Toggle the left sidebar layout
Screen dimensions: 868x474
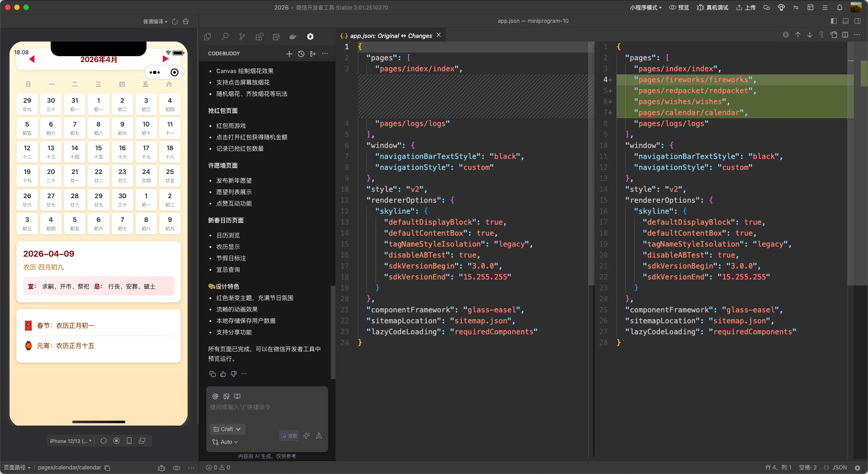click(834, 21)
